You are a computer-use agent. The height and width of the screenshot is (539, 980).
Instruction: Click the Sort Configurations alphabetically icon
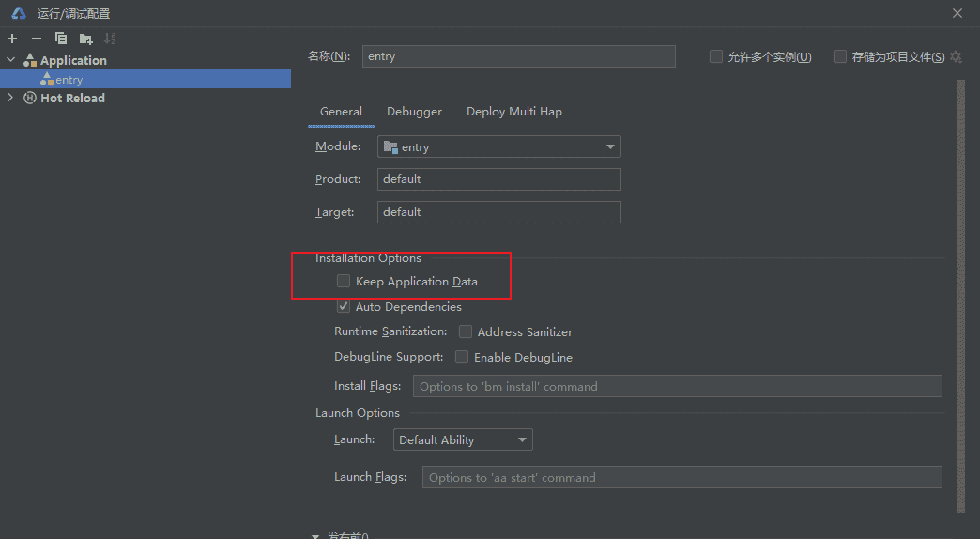[110, 38]
